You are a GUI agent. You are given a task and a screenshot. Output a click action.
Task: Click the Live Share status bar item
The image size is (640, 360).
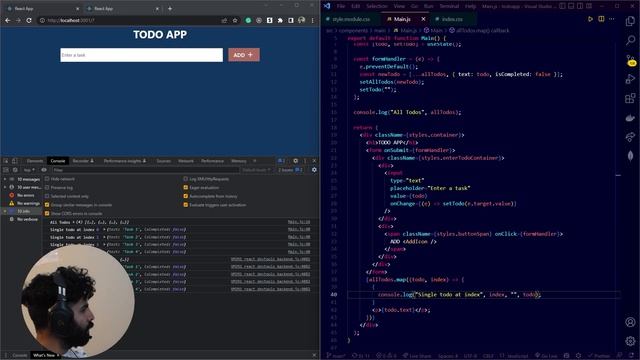[417, 356]
